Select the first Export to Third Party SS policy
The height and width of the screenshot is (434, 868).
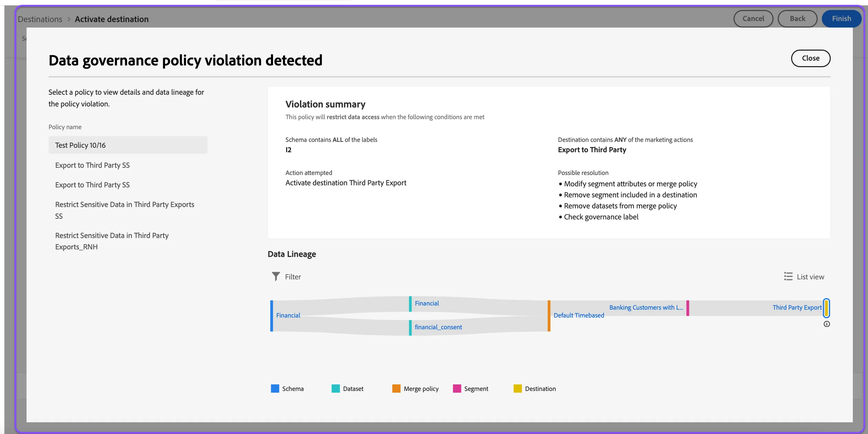(128, 165)
